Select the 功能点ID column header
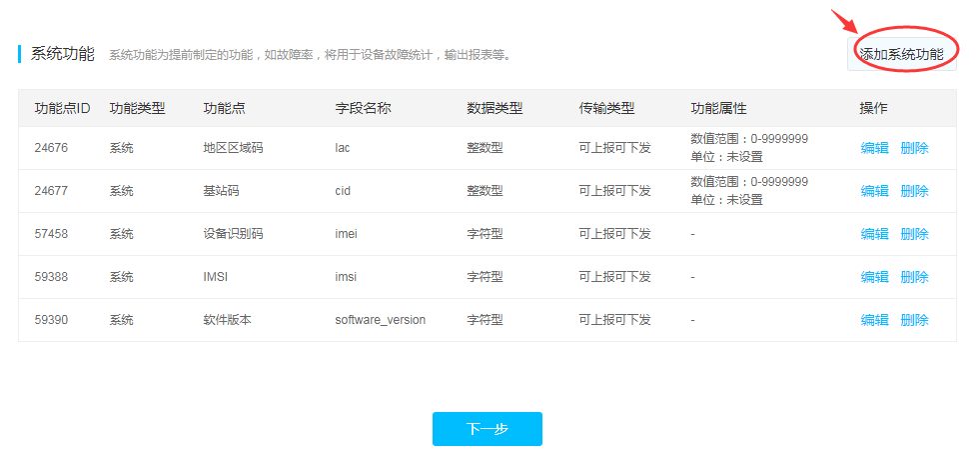The height and width of the screenshot is (458, 980). 63,108
